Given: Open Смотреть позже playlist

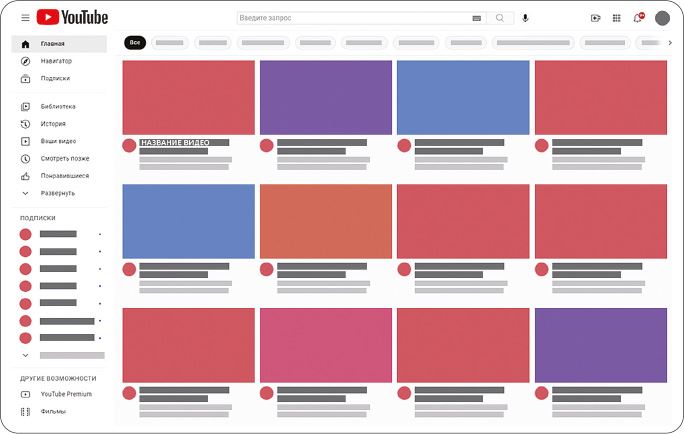Looking at the screenshot, I should pos(64,158).
